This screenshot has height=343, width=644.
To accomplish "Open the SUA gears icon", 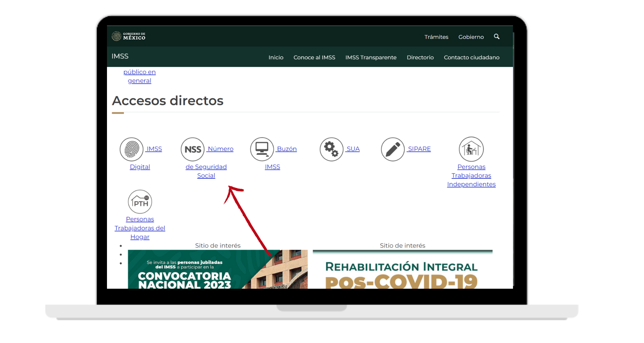I will pyautogui.click(x=331, y=149).
